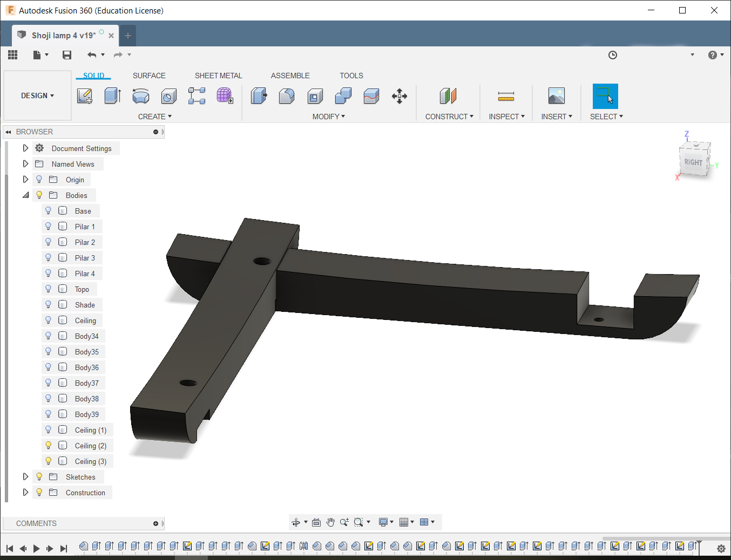Toggle visibility of Base body

click(48, 211)
